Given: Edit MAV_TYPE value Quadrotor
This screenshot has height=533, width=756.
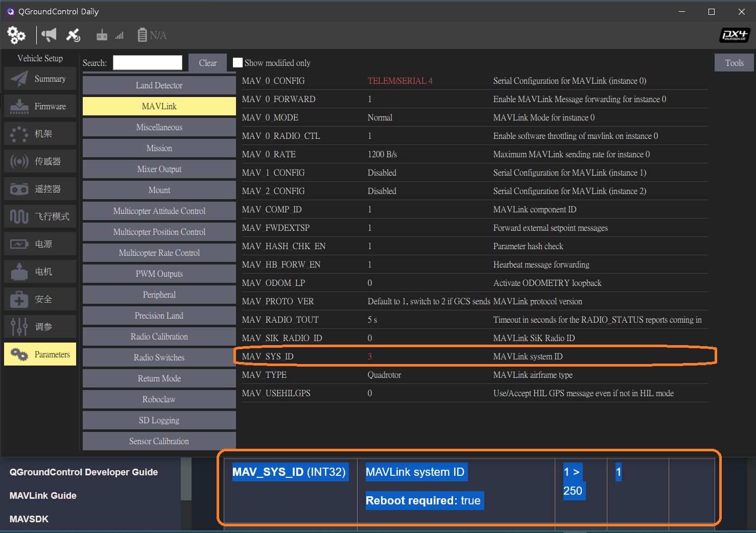Looking at the screenshot, I should click(384, 375).
